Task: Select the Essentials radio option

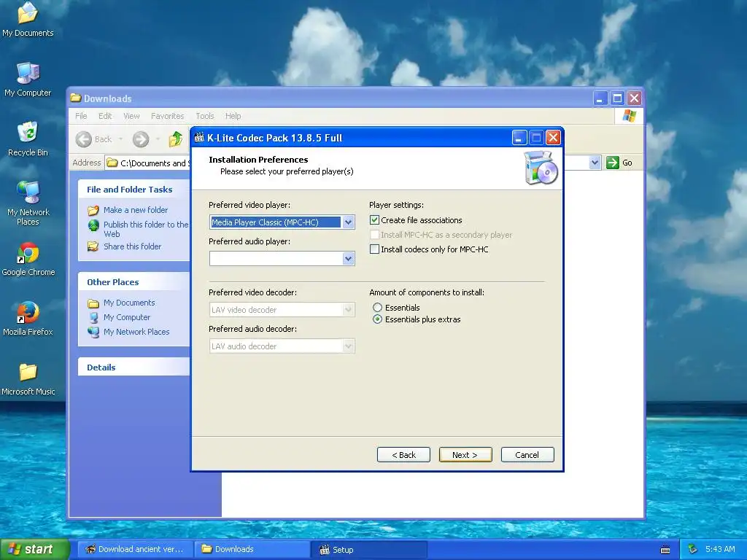Action: [x=377, y=308]
